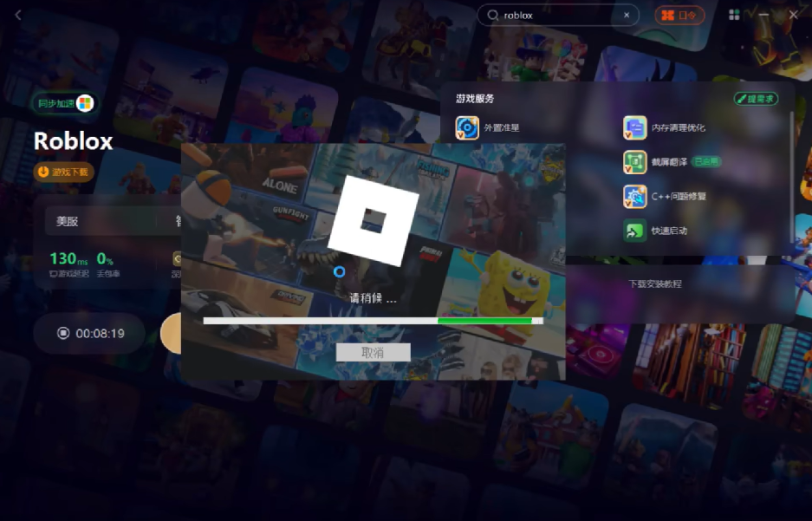Open the 外置准星 crosshair tool icon
Image resolution: width=812 pixels, height=521 pixels.
point(467,128)
